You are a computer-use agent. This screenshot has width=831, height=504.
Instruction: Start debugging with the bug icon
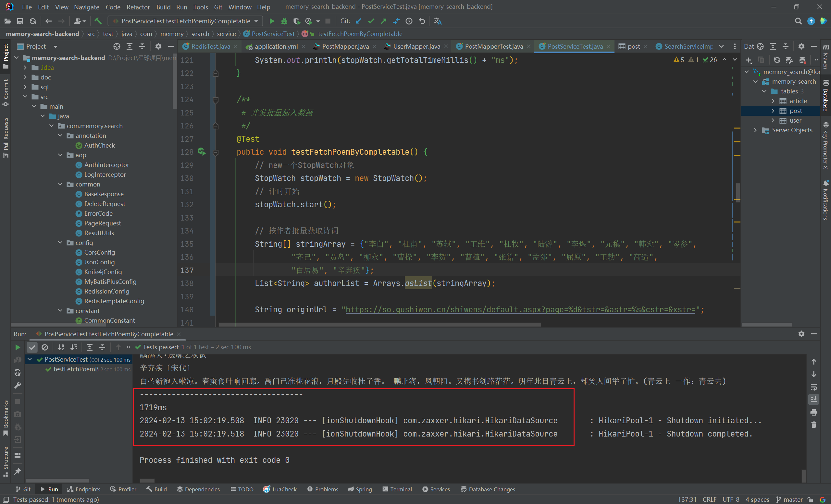point(284,21)
